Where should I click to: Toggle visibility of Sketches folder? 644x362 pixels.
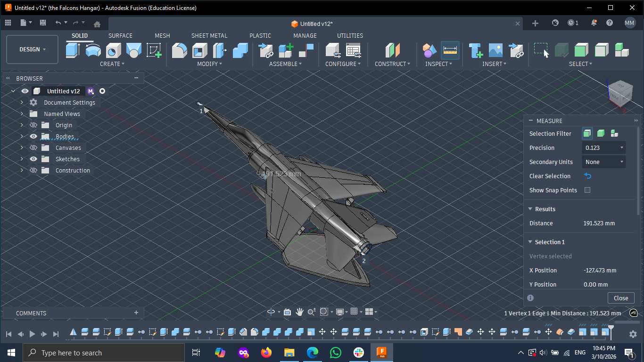33,159
